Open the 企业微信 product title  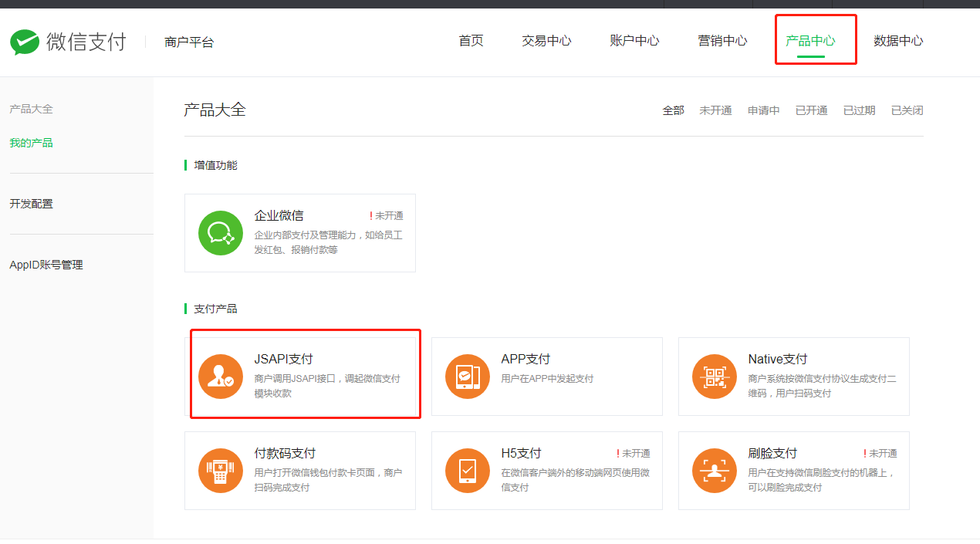[279, 215]
